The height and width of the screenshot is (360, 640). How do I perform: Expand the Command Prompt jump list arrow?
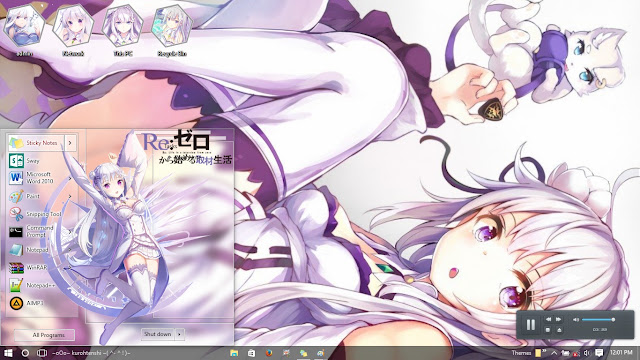tap(70, 231)
